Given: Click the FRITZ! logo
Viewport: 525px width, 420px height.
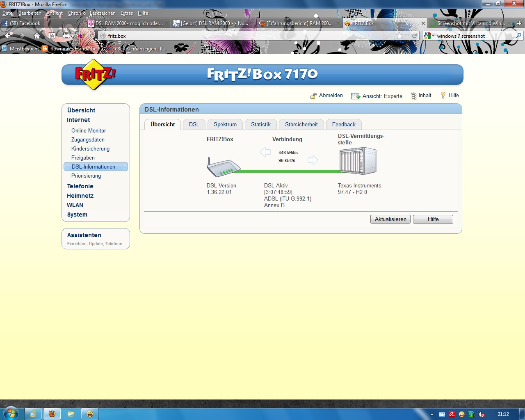Looking at the screenshot, I should pos(95,74).
